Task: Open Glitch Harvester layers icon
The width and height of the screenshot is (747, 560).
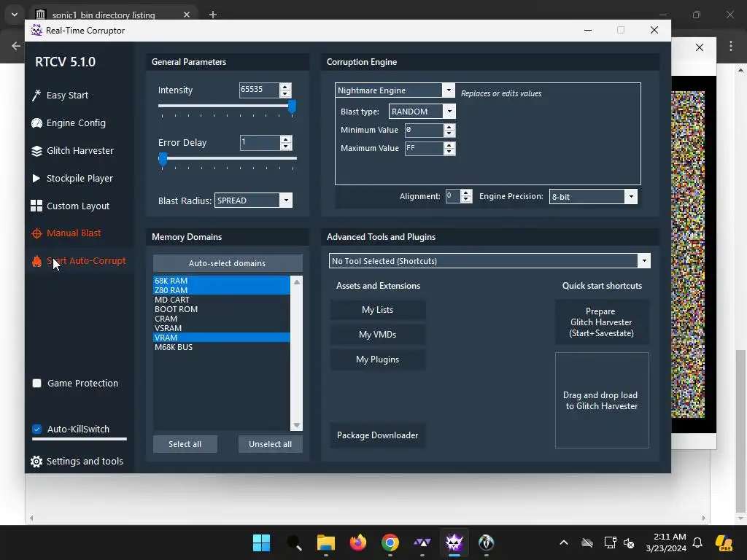Action: 36,151
